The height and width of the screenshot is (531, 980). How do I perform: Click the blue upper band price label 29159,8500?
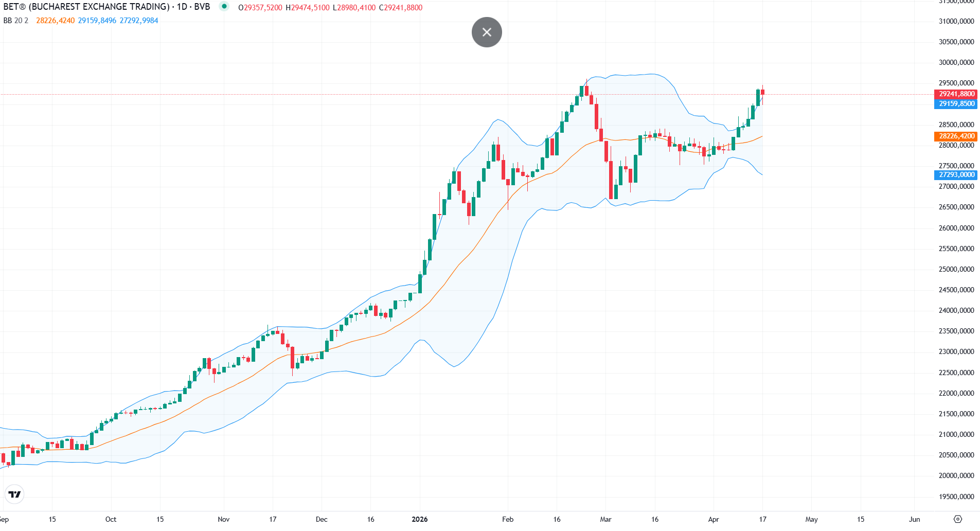click(x=956, y=104)
